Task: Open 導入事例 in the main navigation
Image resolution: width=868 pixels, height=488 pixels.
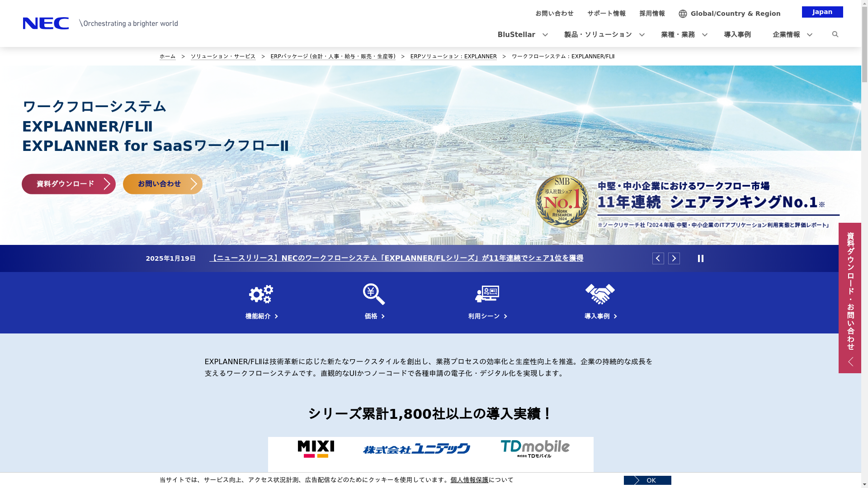Action: 737,35
